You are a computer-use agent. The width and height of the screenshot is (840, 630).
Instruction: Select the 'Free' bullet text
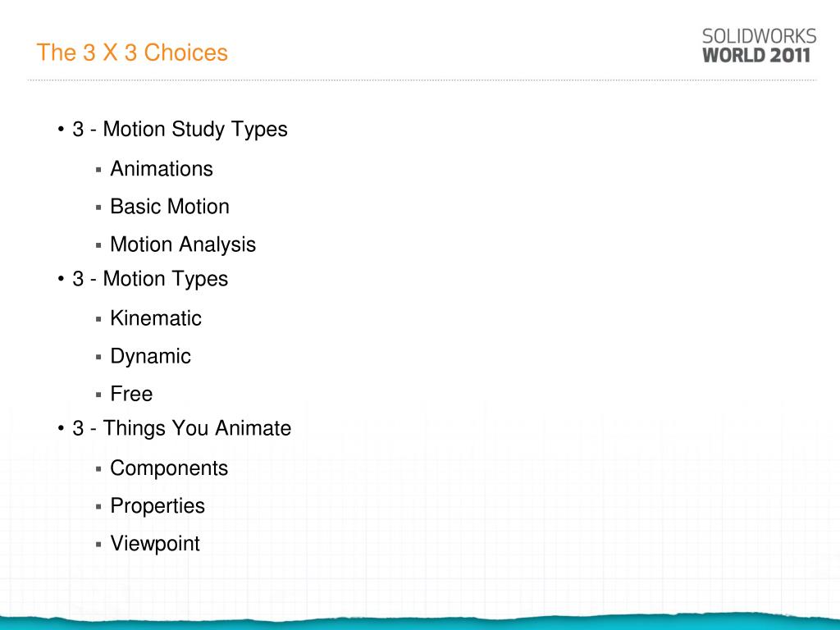pos(131,394)
